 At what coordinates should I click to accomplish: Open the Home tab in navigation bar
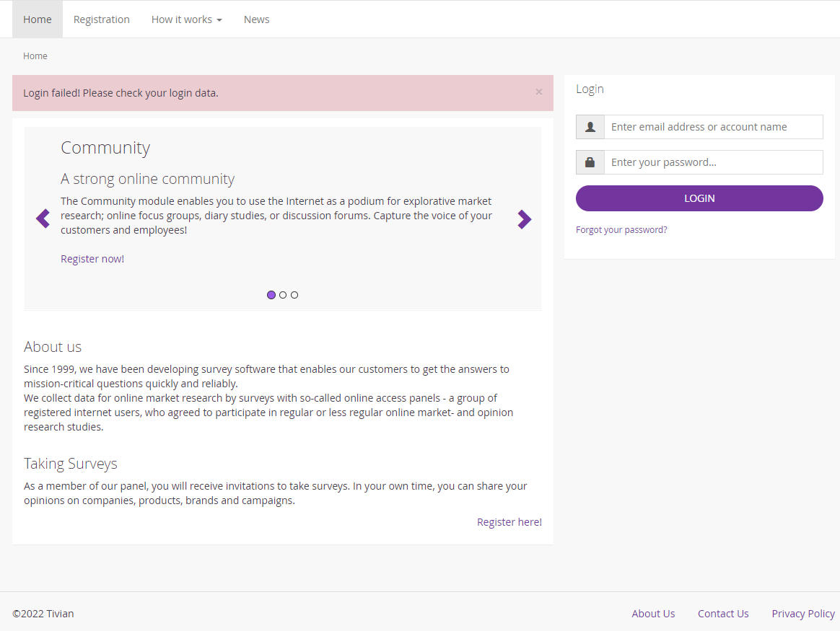(38, 19)
